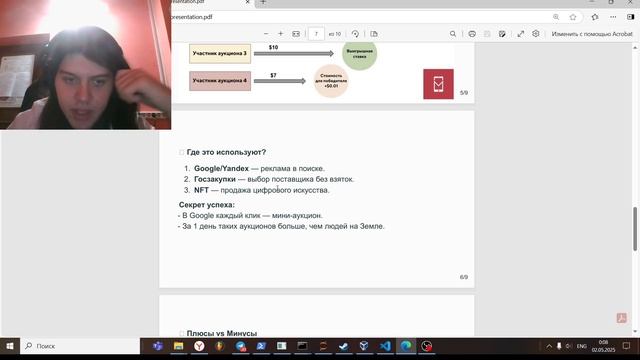This screenshot has height=360, width=640.
Task: Open browser extensions icon
Action: (595, 17)
